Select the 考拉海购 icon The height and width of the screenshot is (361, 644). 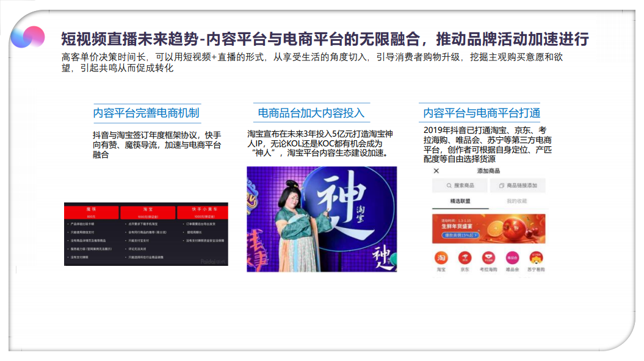[x=488, y=257]
